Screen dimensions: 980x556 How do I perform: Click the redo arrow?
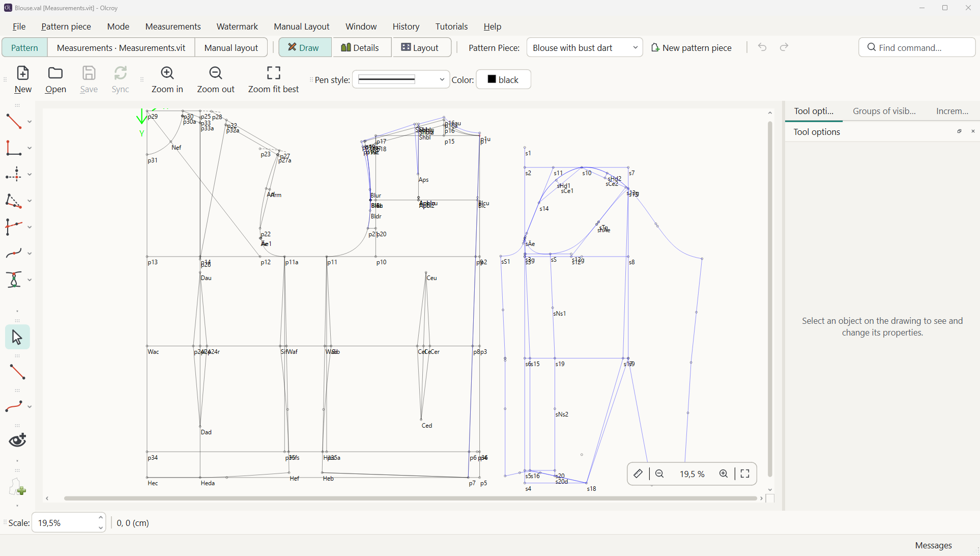pos(784,47)
